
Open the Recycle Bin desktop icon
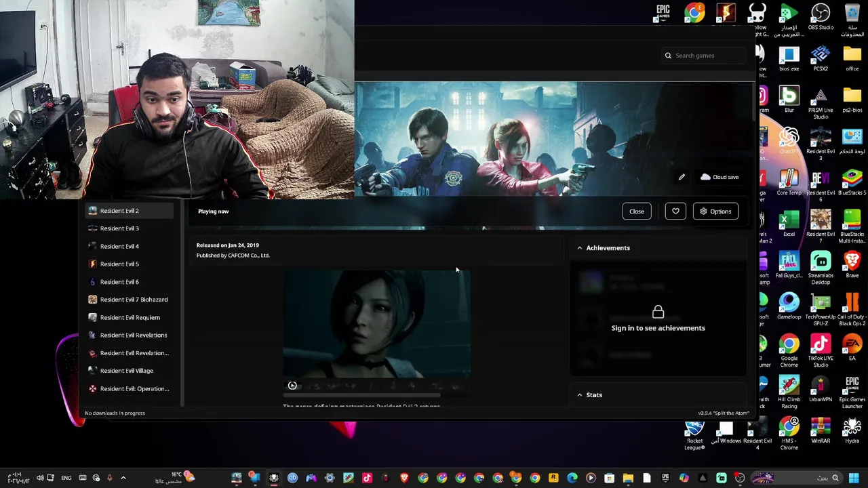[852, 20]
